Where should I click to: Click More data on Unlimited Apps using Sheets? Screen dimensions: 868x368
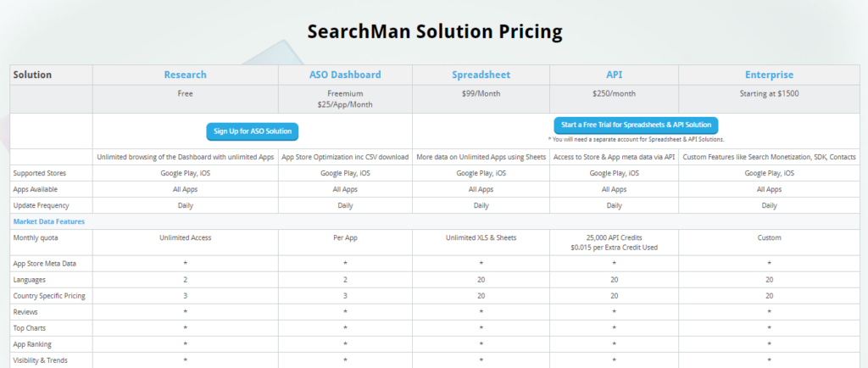click(x=481, y=157)
